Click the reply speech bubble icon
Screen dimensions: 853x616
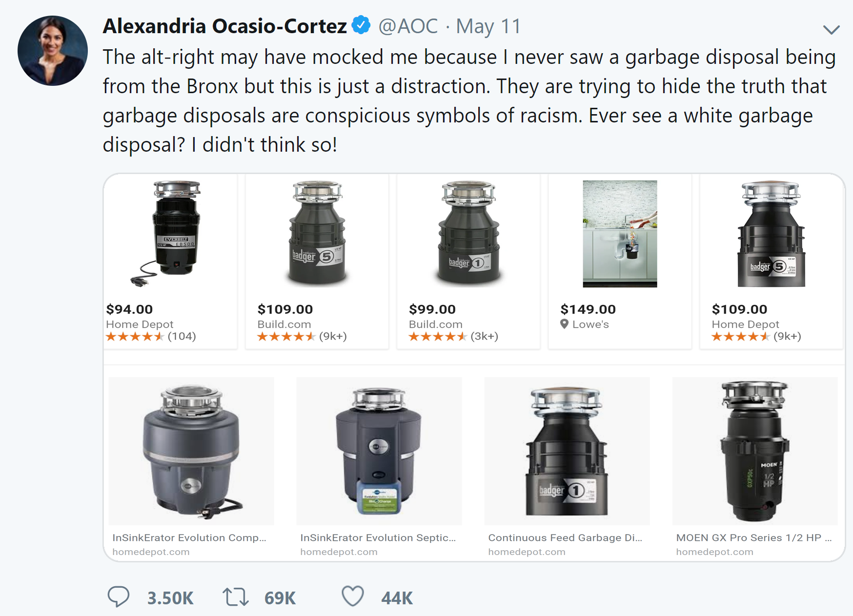[x=118, y=596]
